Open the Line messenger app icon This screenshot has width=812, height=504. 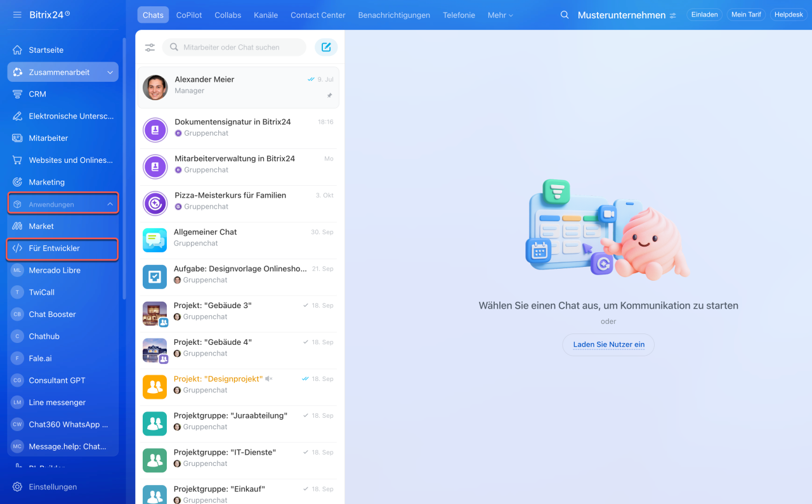pos(17,403)
